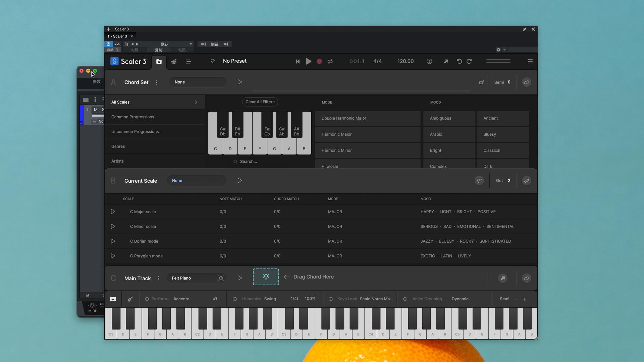
Task: Click Main Track export arrow button
Action: click(x=503, y=278)
